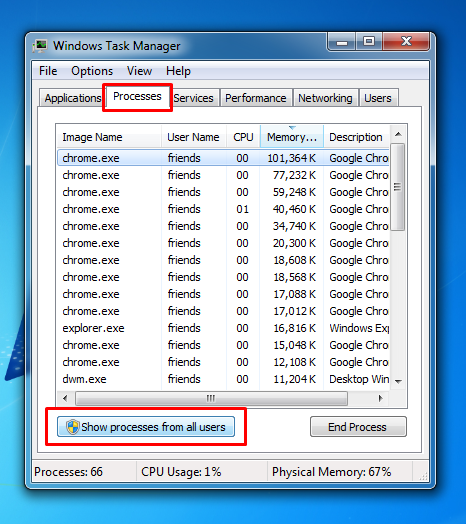Select the chrome.exe row using 12,108 K
This screenshot has width=466, height=524.
pyautogui.click(x=223, y=362)
